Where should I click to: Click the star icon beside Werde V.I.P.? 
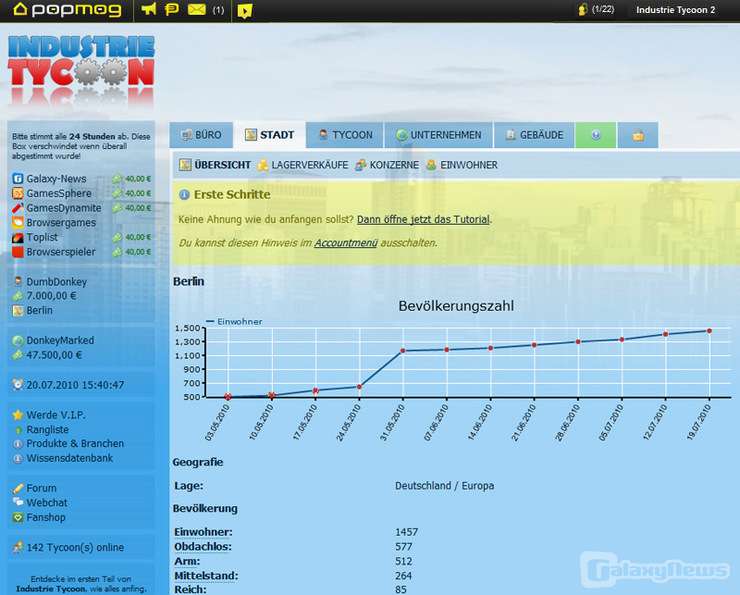pos(17,415)
